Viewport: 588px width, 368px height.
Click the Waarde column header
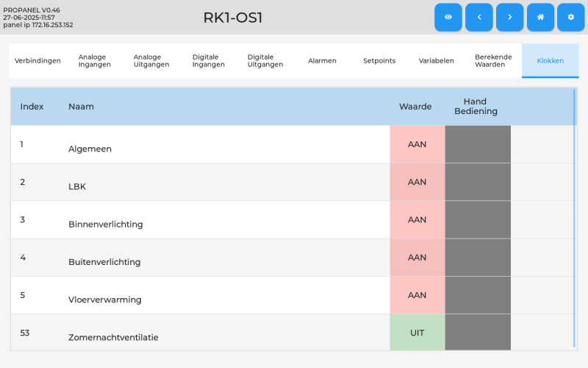[415, 107]
